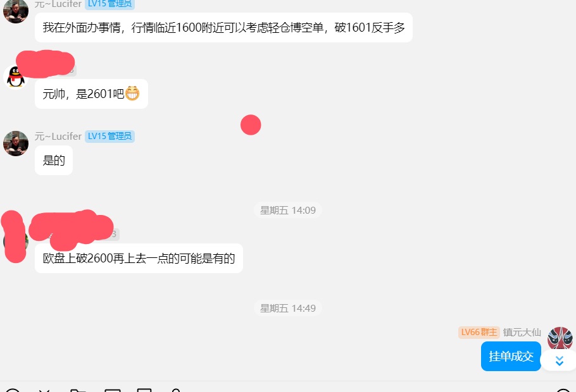Open 镇元大仙's opera mask avatar
Viewport: 576px width, 392px height.
(560, 339)
